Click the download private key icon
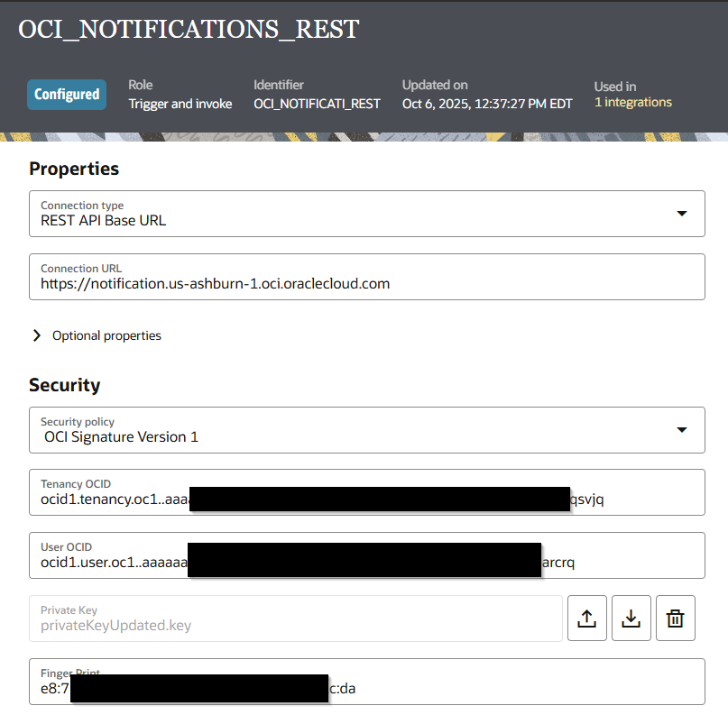The width and height of the screenshot is (728, 724). pos(631,618)
